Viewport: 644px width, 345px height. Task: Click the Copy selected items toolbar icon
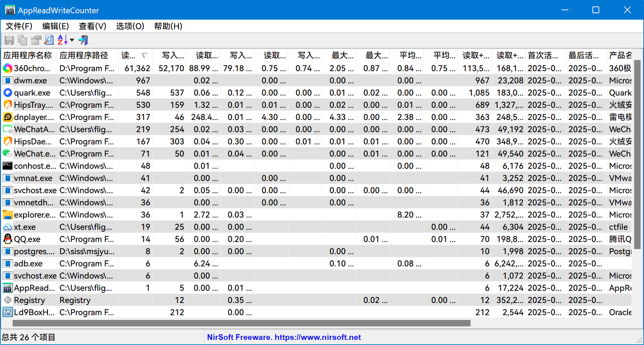(22, 40)
